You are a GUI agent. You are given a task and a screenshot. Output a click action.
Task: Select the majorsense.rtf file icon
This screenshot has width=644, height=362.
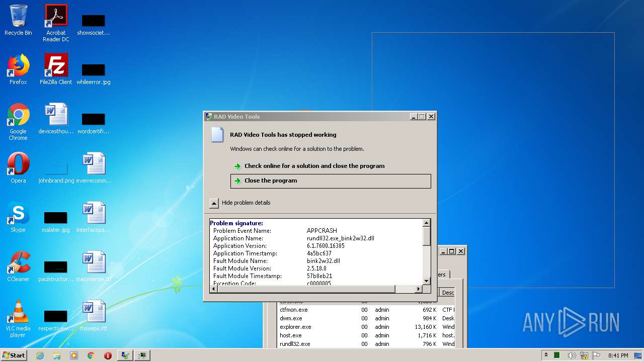click(x=94, y=266)
